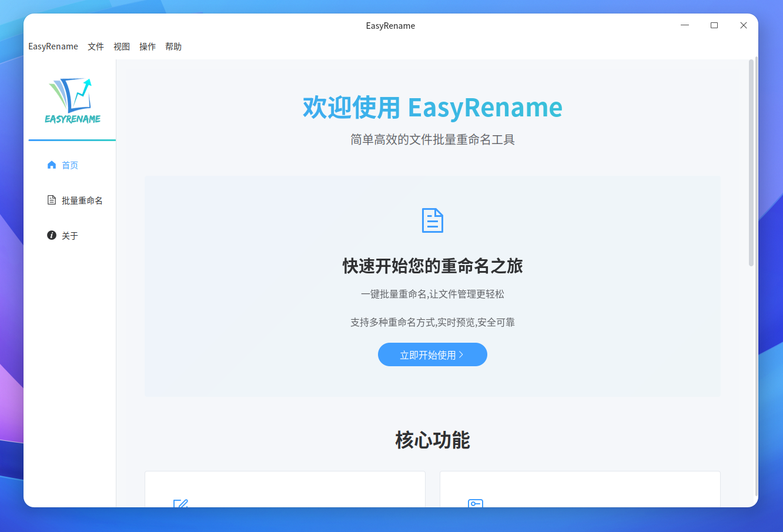Click the document icon beside 批量重命名
Image resolution: width=783 pixels, height=532 pixels.
pos(52,200)
